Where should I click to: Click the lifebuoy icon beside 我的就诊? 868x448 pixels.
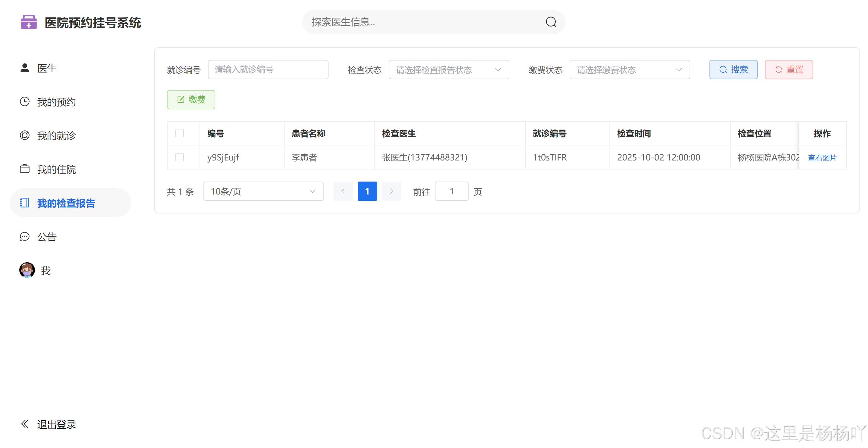(25, 135)
